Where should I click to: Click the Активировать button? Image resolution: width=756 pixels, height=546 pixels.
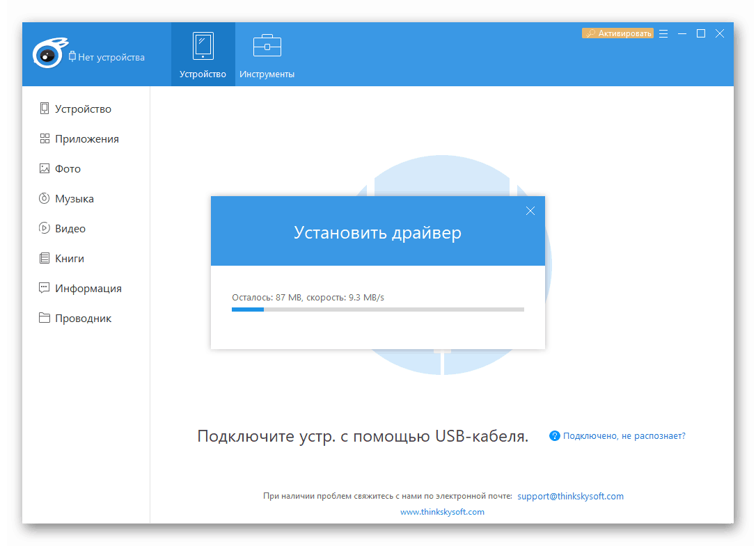tap(617, 33)
